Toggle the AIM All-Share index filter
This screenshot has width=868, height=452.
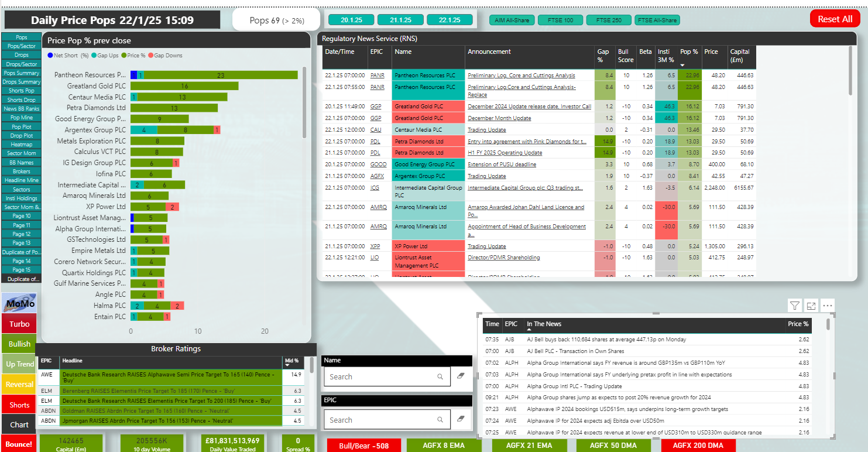512,20
